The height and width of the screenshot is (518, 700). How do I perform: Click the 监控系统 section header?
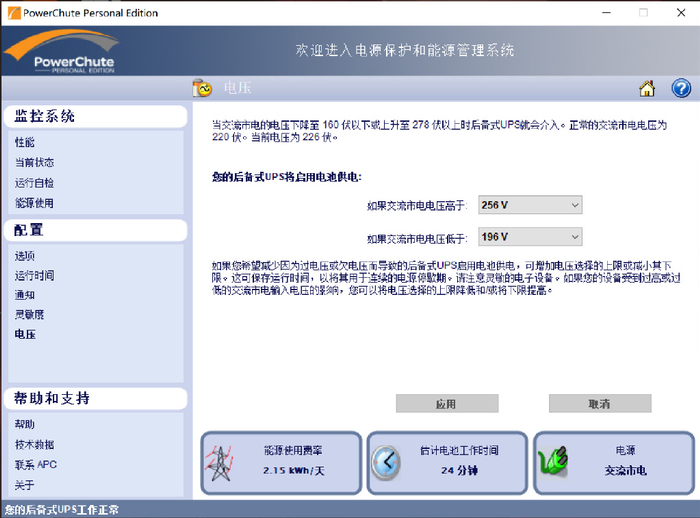pyautogui.click(x=96, y=117)
